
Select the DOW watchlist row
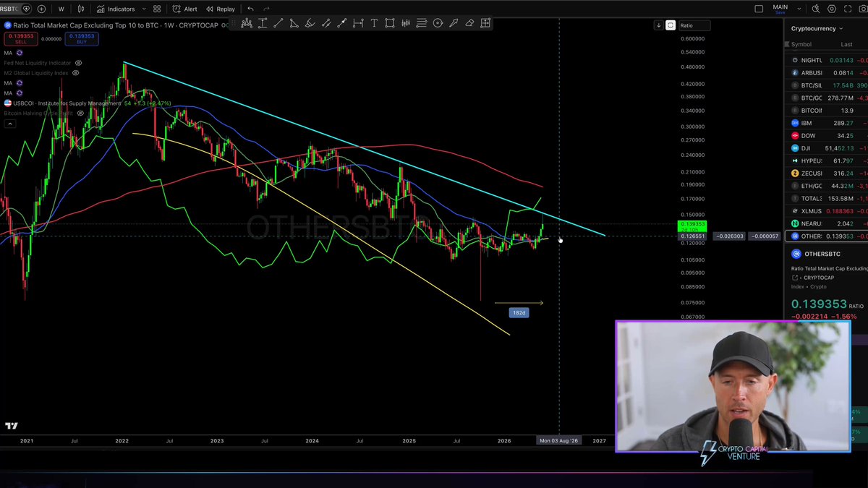(826, 135)
